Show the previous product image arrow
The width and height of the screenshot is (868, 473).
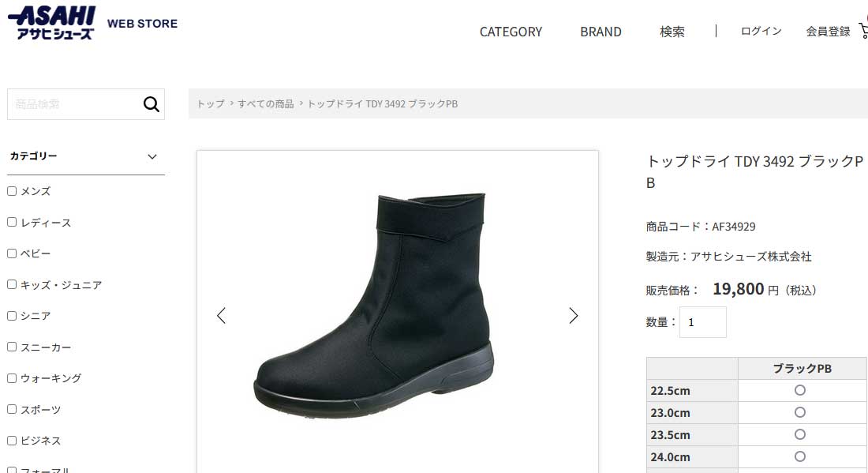coord(222,316)
